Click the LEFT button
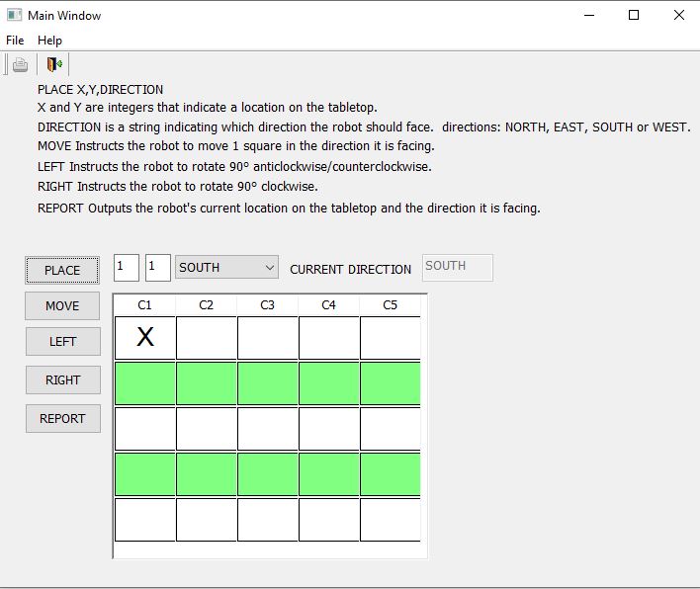This screenshot has height=589, width=700. pyautogui.click(x=63, y=341)
